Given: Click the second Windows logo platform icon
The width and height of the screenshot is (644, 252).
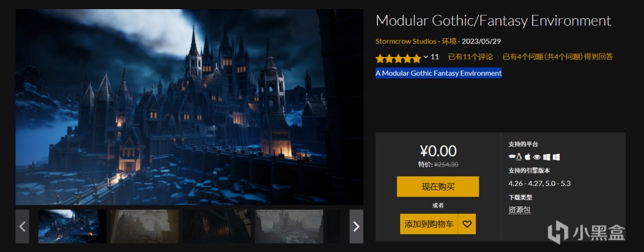Looking at the screenshot, I should point(556,157).
